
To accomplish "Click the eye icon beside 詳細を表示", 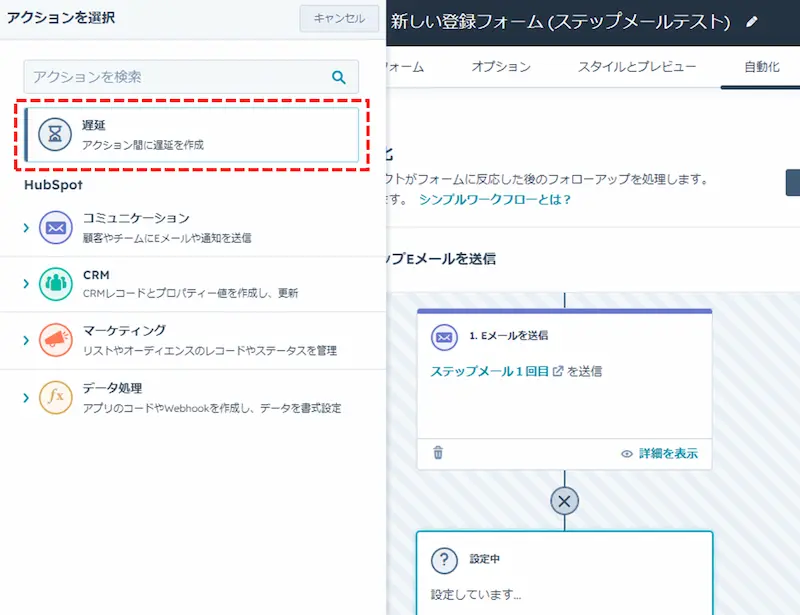I will tap(627, 454).
